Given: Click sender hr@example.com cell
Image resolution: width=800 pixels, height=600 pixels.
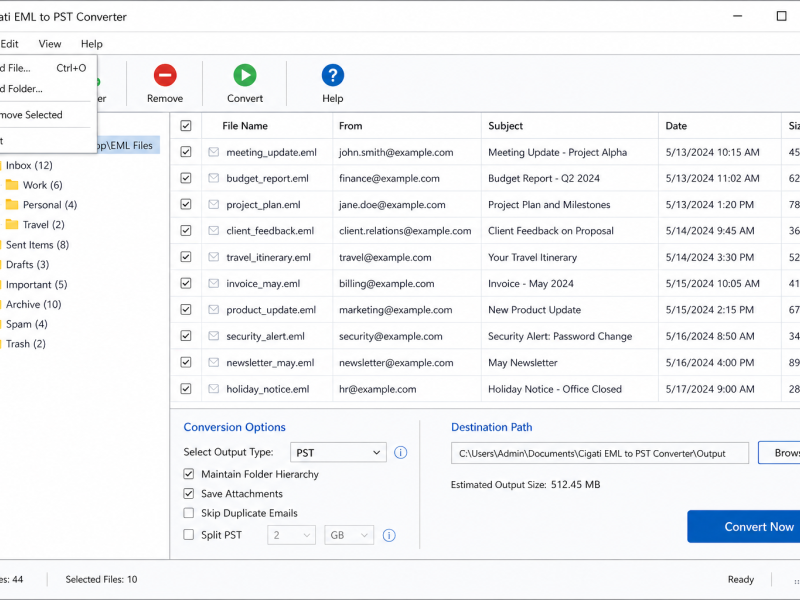Looking at the screenshot, I should (378, 389).
